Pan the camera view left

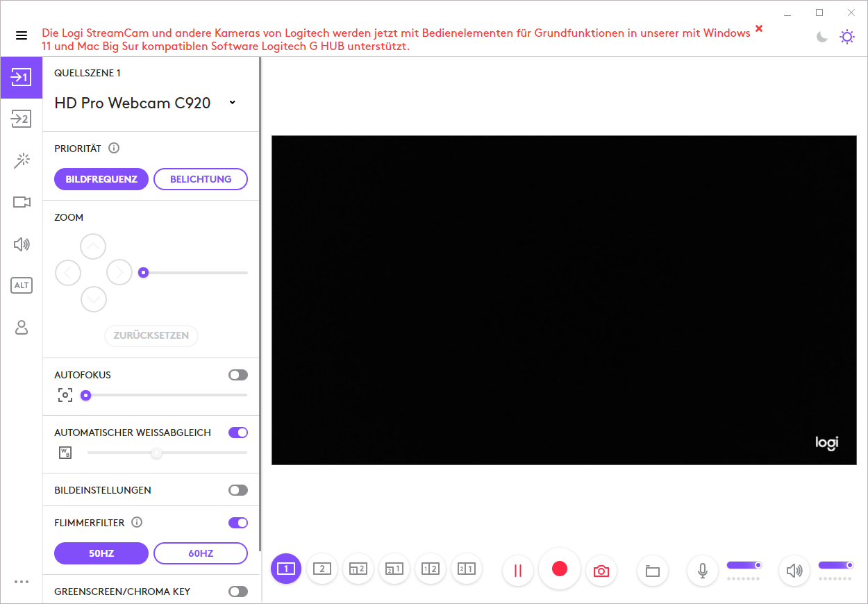click(x=67, y=272)
